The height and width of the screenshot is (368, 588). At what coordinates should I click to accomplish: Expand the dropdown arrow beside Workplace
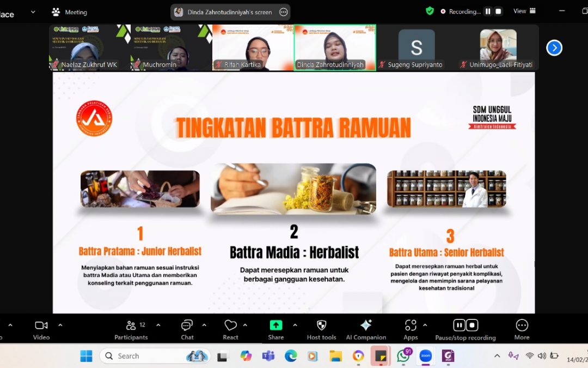[33, 12]
